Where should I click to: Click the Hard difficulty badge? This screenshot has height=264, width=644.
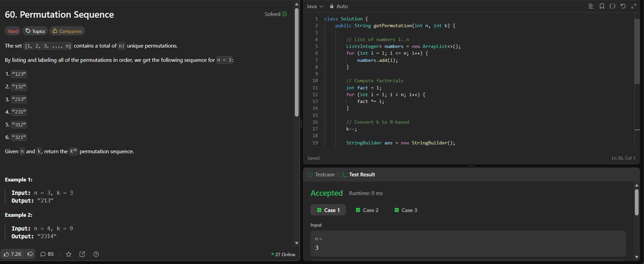(x=13, y=31)
